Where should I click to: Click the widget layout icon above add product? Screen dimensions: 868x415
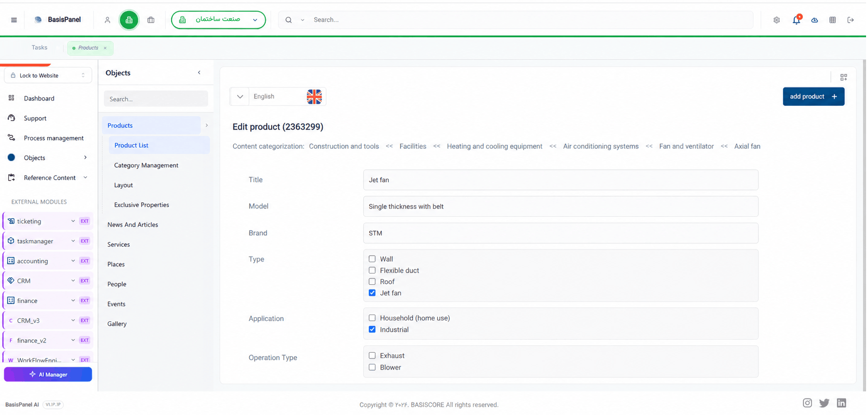click(843, 77)
